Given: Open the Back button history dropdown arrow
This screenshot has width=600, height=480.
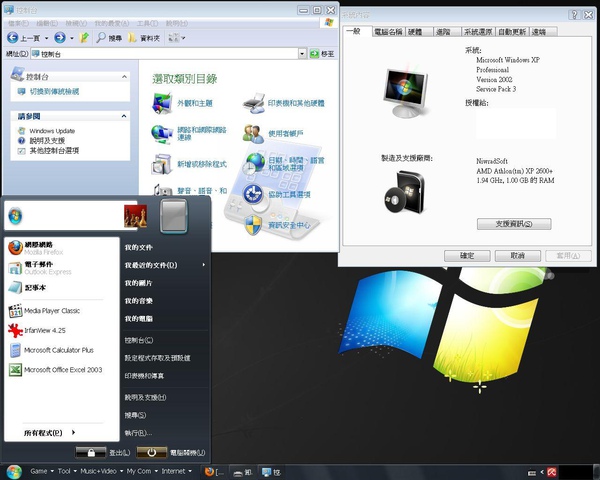Looking at the screenshot, I should (47, 38).
